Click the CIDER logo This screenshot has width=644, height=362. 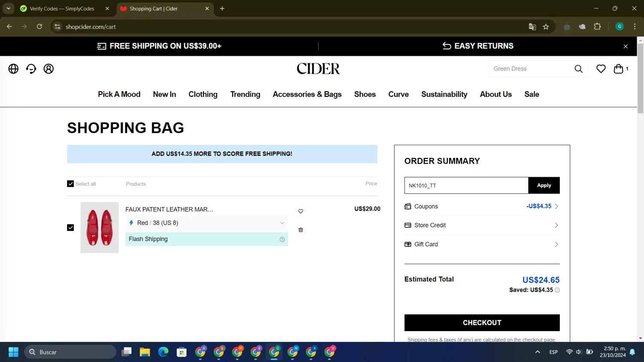click(x=318, y=69)
